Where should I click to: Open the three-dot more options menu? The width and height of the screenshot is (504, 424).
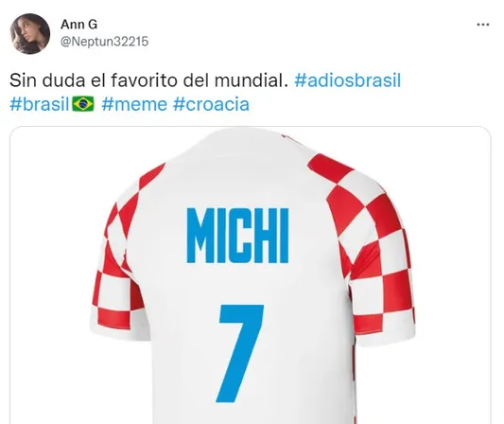[483, 25]
